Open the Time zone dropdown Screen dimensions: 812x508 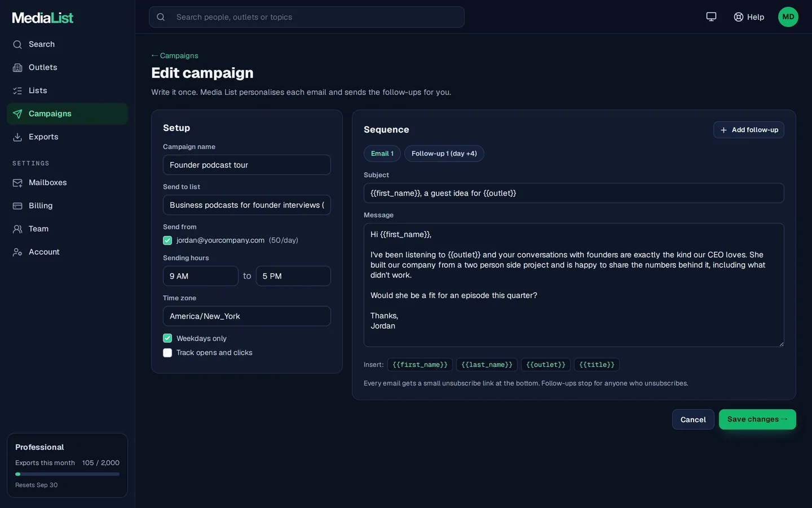pyautogui.click(x=247, y=316)
